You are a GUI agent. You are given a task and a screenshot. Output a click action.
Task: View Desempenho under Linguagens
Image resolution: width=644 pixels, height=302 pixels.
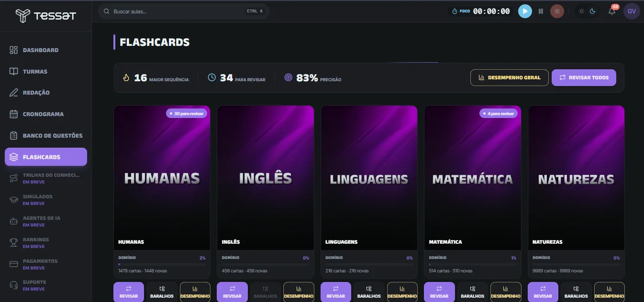coord(402,292)
